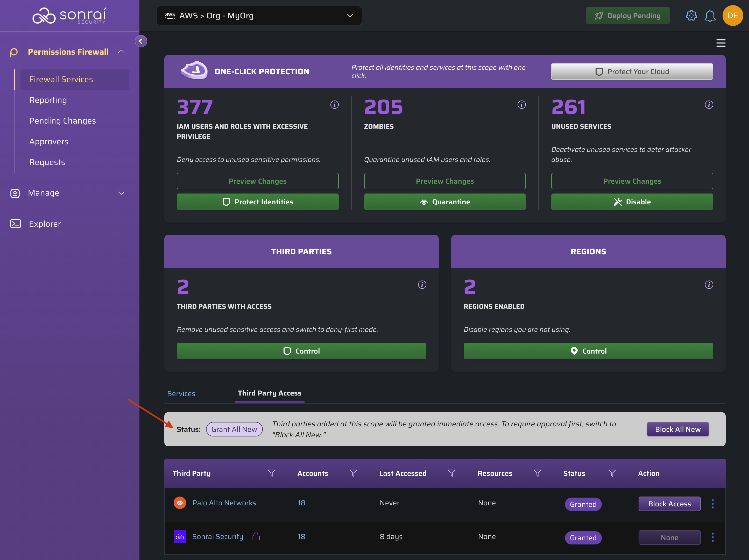Click the Explorer terminal icon
This screenshot has height=560, width=749.
coord(16,224)
